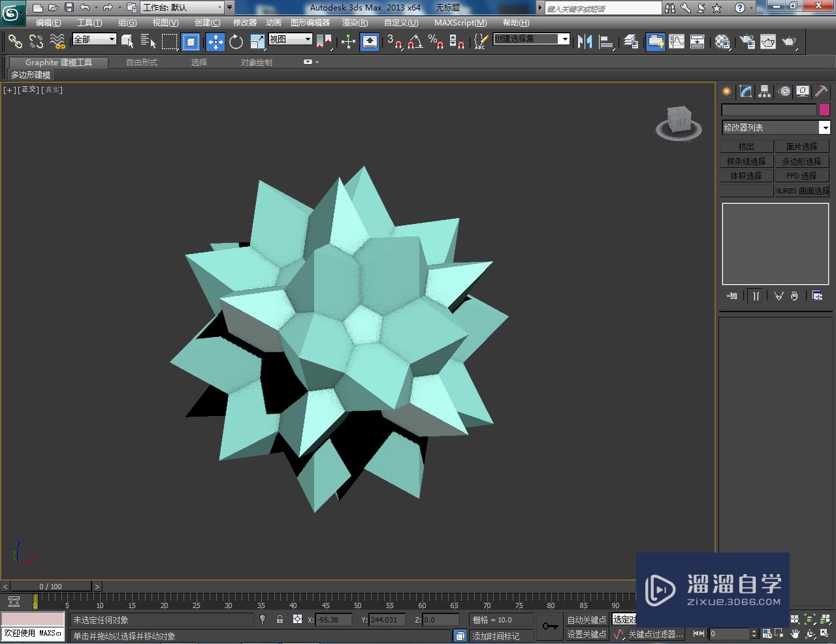Open the Select by Name dialog
This screenshot has width=836, height=644.
point(148,42)
